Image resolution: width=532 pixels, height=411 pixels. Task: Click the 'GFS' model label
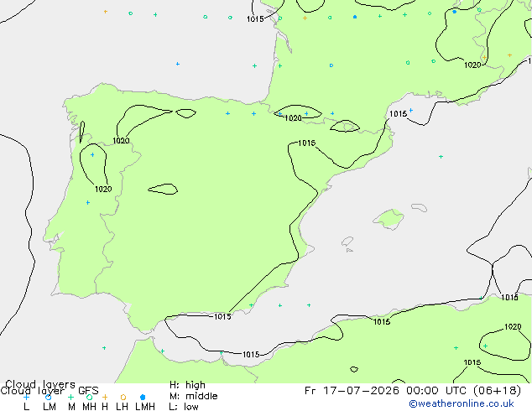click(x=88, y=391)
